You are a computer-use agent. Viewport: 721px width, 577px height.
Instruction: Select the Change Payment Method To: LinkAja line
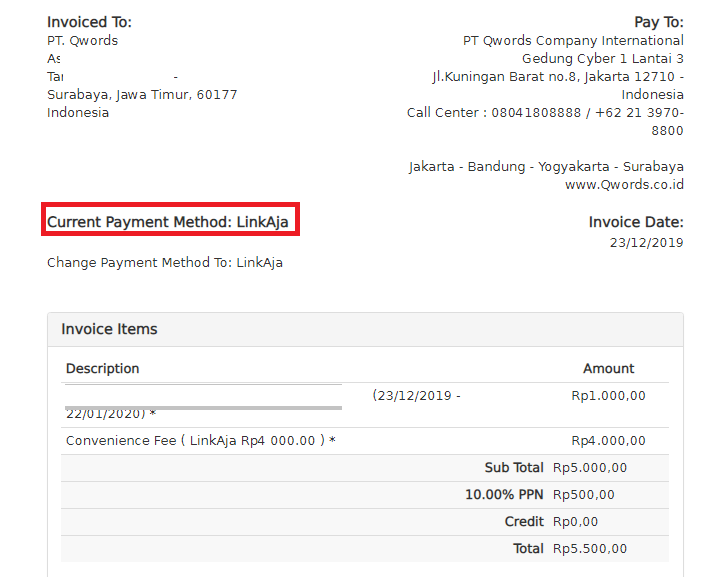(165, 263)
